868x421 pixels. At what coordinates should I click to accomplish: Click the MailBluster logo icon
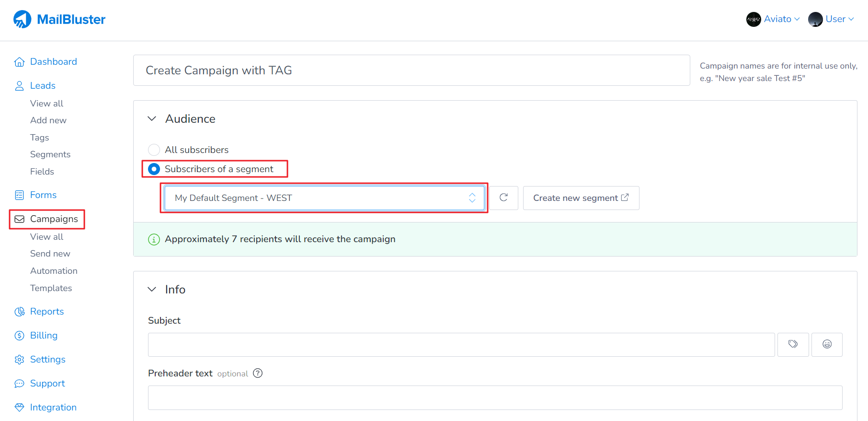(22, 19)
